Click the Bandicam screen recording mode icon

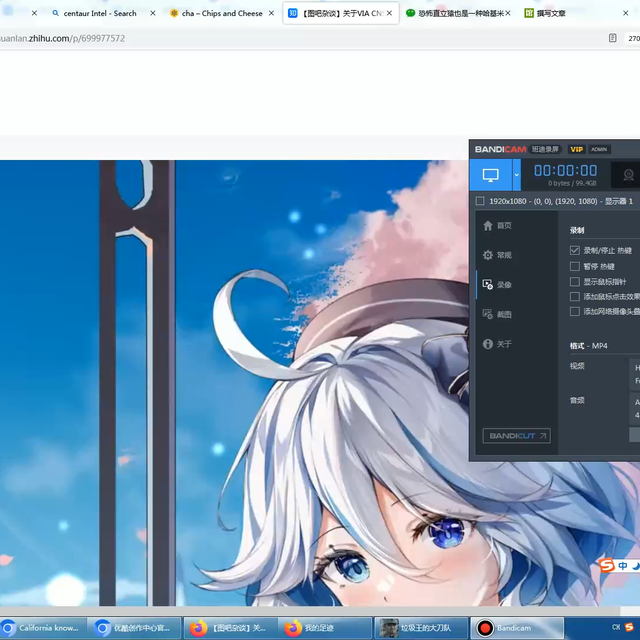click(x=490, y=175)
